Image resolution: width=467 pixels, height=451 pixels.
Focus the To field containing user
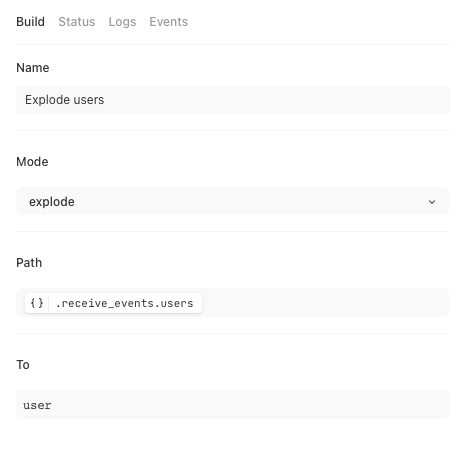click(232, 405)
